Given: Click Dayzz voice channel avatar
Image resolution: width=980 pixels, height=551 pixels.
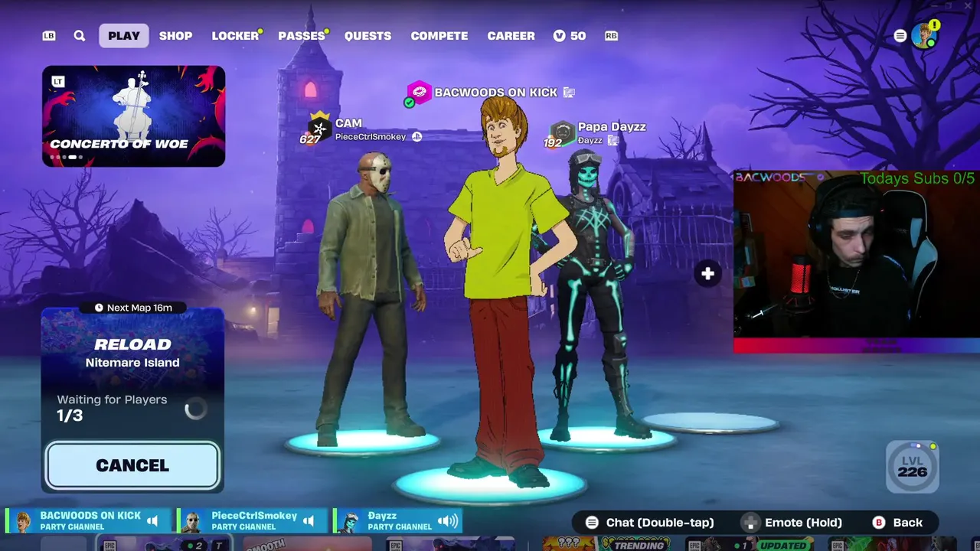Looking at the screenshot, I should (x=351, y=521).
